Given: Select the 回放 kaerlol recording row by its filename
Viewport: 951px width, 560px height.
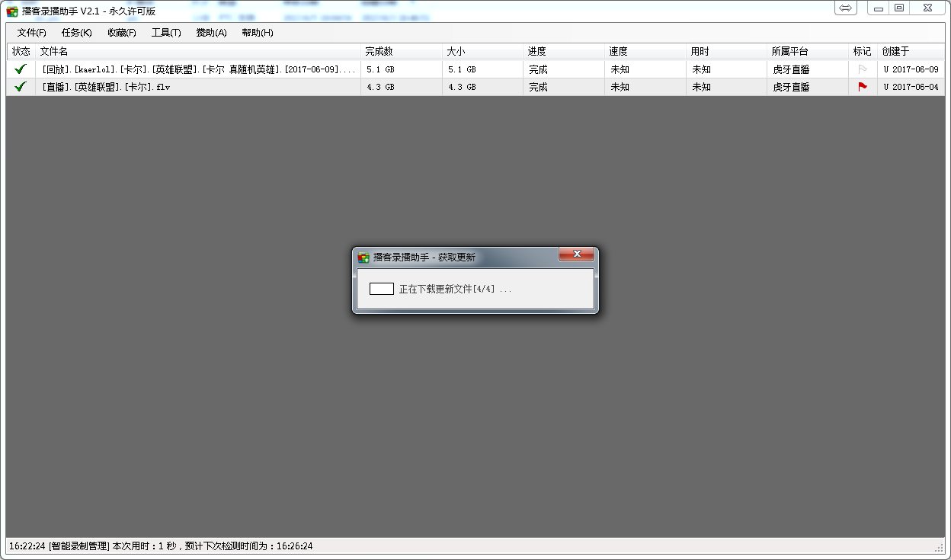Looking at the screenshot, I should point(198,69).
